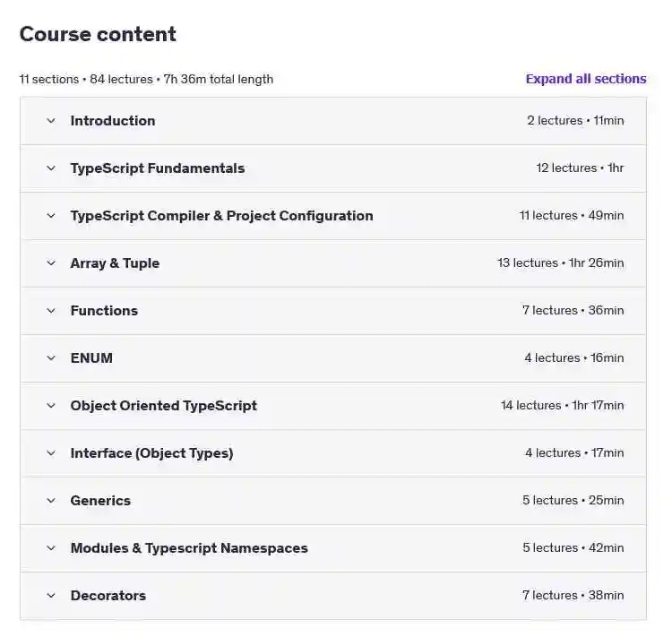Select the Object Oriented TypeScript heading
This screenshot has height=637, width=672.
pos(164,406)
